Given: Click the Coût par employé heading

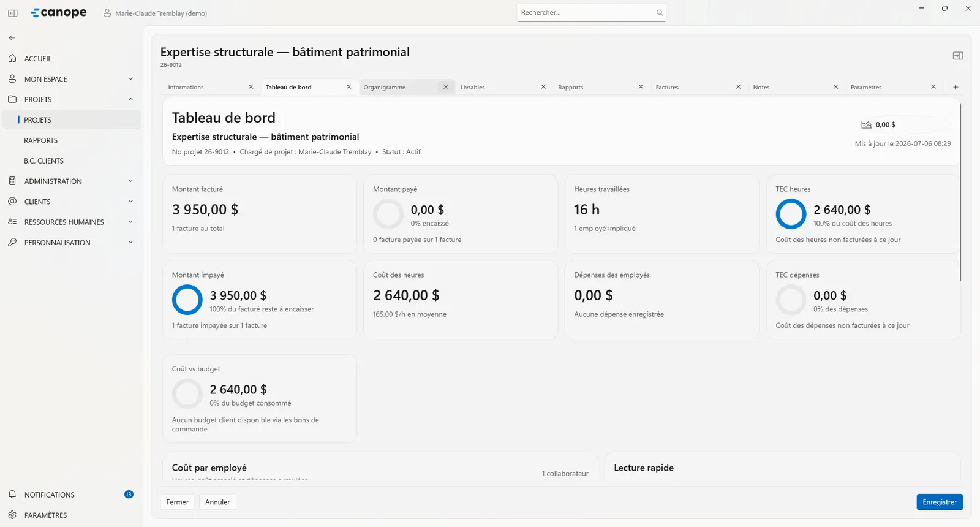Looking at the screenshot, I should (209, 468).
